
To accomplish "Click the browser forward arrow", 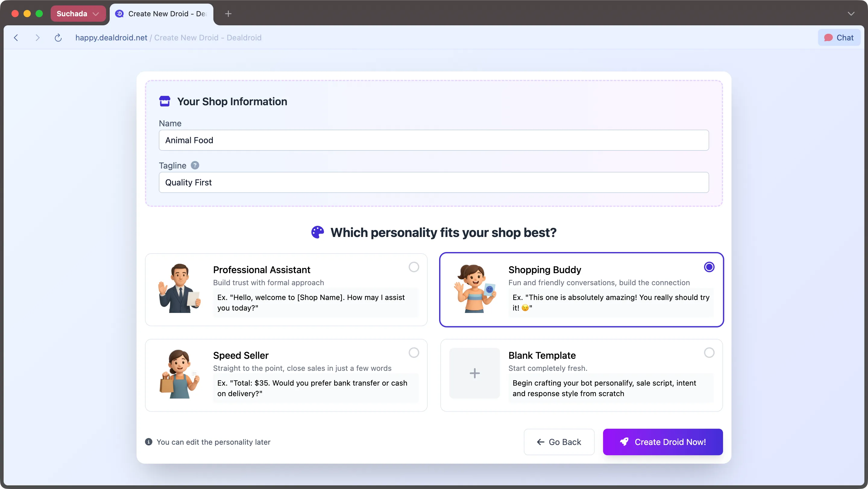I will 37,38.
